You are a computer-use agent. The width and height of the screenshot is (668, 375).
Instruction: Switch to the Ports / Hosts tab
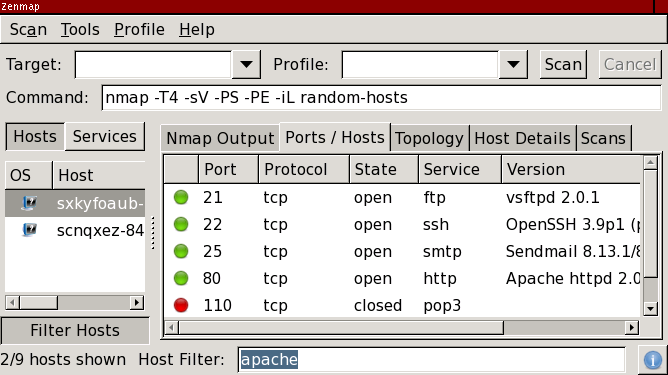(x=335, y=137)
